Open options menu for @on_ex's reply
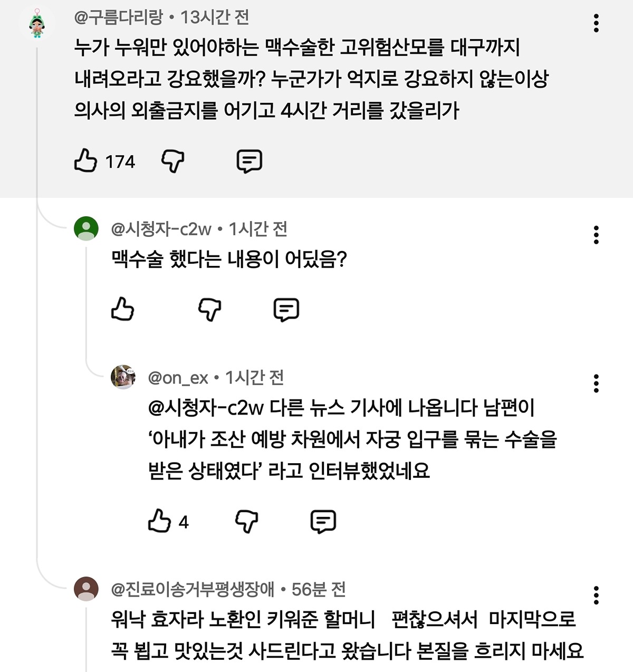Screen dimensions: 633x672 [596, 383]
